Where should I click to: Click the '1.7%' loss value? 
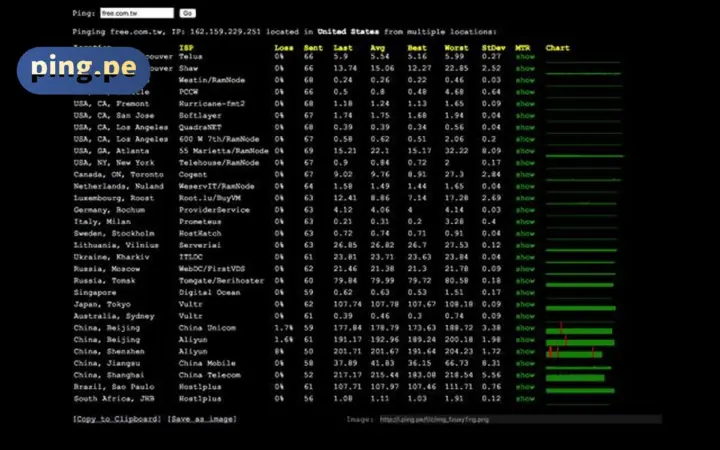point(283,328)
